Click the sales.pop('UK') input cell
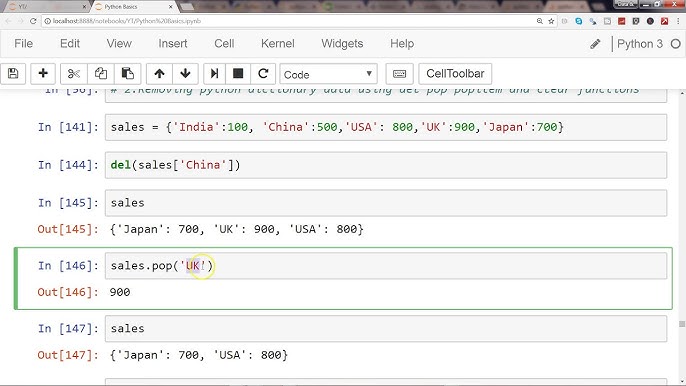 tap(386, 266)
